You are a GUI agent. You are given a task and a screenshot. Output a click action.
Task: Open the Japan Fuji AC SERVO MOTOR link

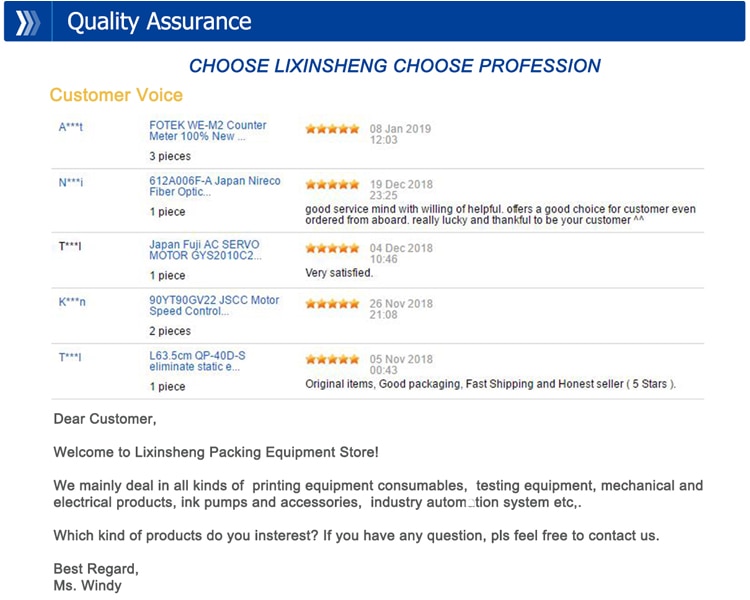[x=205, y=250]
